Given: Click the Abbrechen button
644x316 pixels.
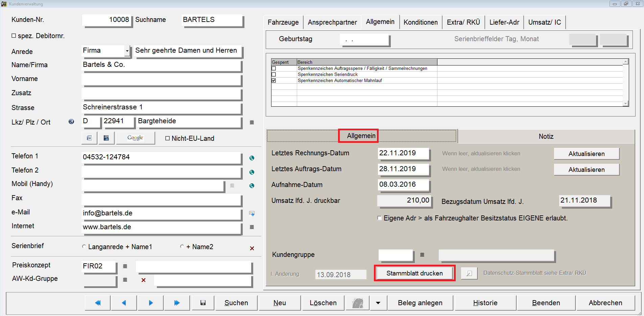Looking at the screenshot, I should coord(605,303).
